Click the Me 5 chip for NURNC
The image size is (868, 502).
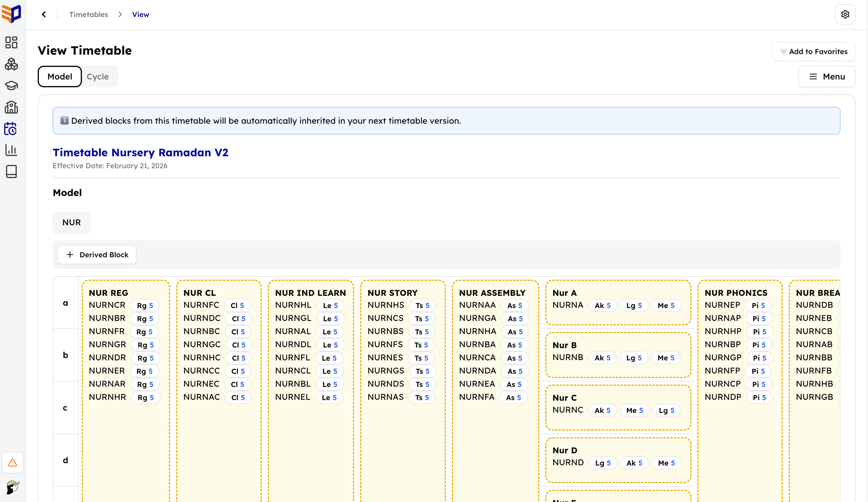click(x=634, y=411)
